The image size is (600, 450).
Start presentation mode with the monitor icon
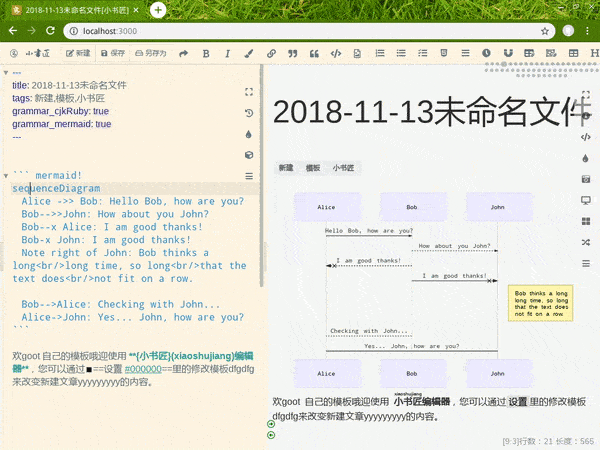[x=585, y=200]
